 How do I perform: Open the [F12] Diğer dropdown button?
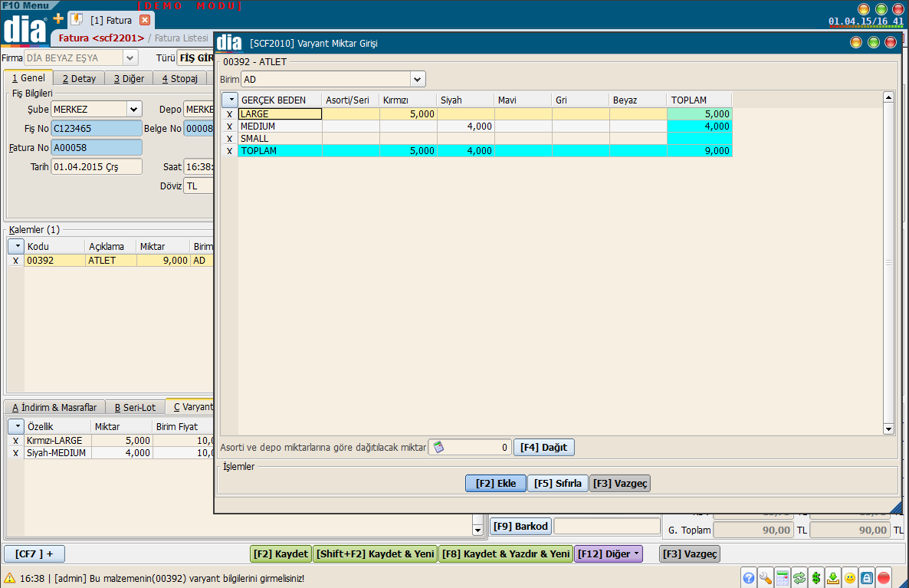click(609, 554)
